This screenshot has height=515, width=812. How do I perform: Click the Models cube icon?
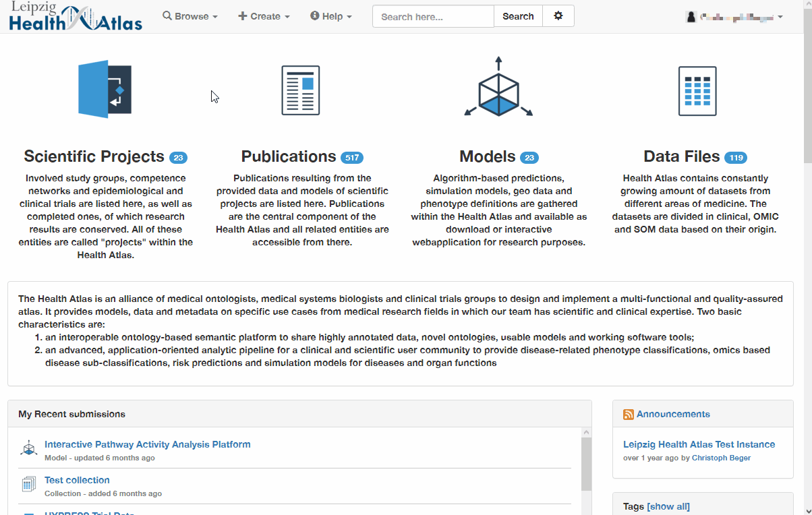(x=498, y=90)
